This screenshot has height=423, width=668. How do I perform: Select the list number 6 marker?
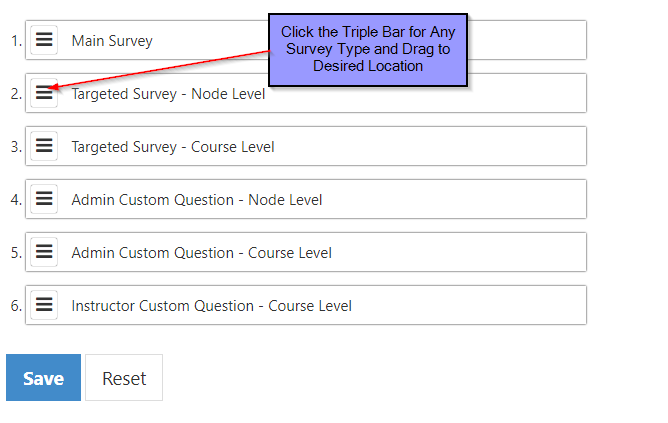click(16, 306)
